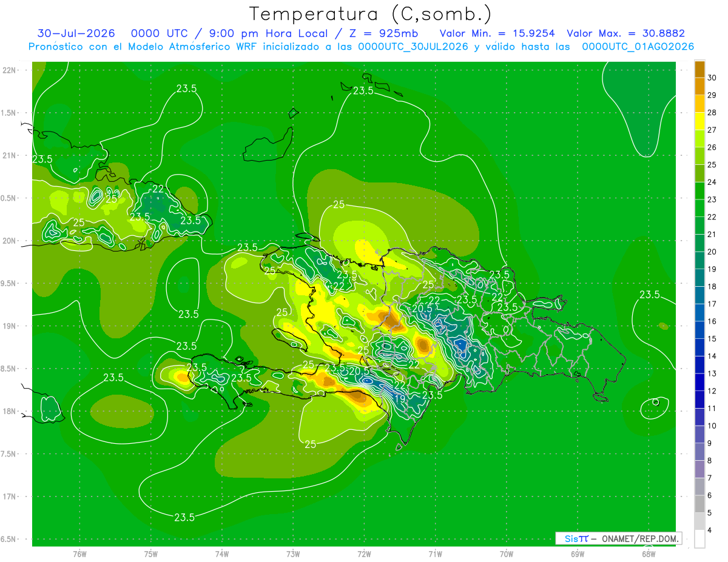
Task: Click the "17N" latitude axis label
Action: coord(9,497)
